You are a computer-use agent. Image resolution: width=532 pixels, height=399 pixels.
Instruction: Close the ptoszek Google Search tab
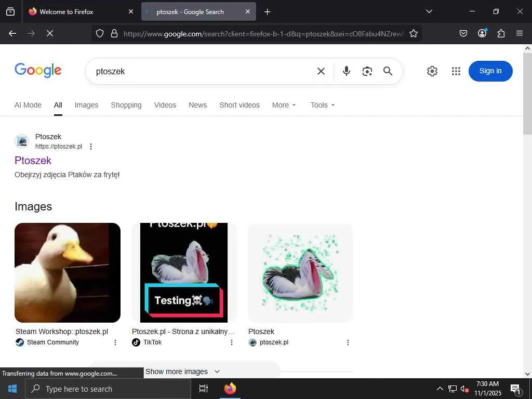click(x=248, y=11)
